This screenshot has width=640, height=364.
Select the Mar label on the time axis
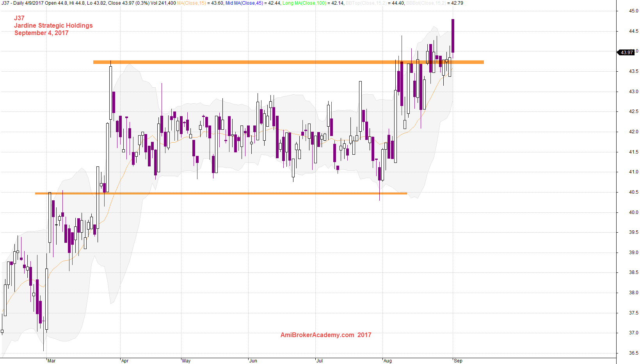pos(52,361)
